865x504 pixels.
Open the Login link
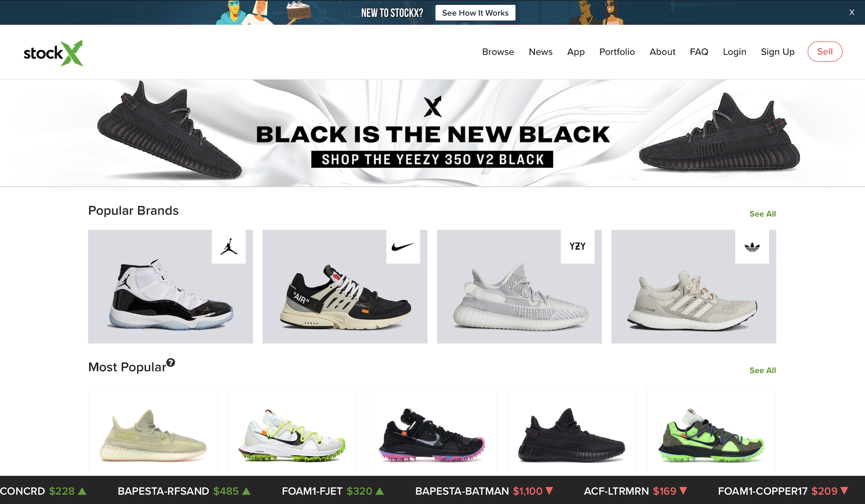coord(734,52)
